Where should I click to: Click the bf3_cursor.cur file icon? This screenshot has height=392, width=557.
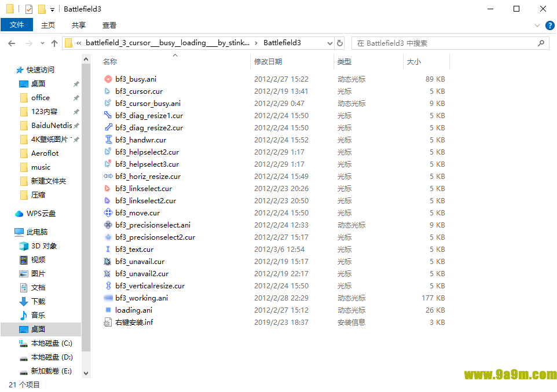108,91
